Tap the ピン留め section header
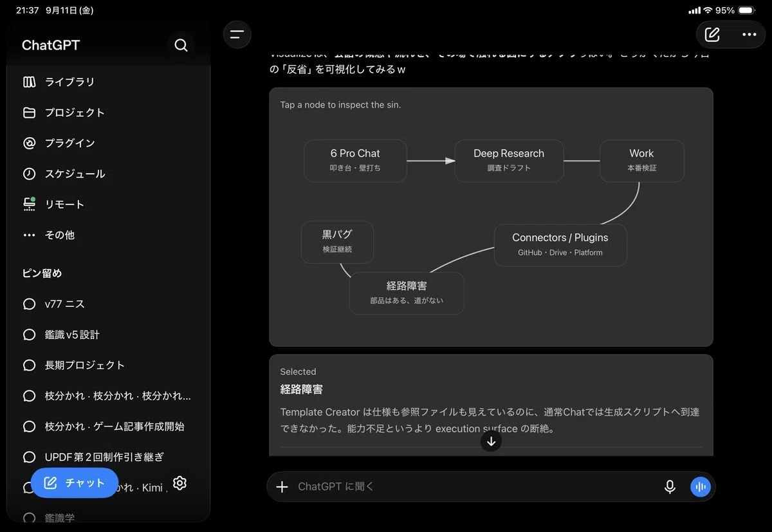Viewport: 772px width, 532px height. click(x=42, y=273)
